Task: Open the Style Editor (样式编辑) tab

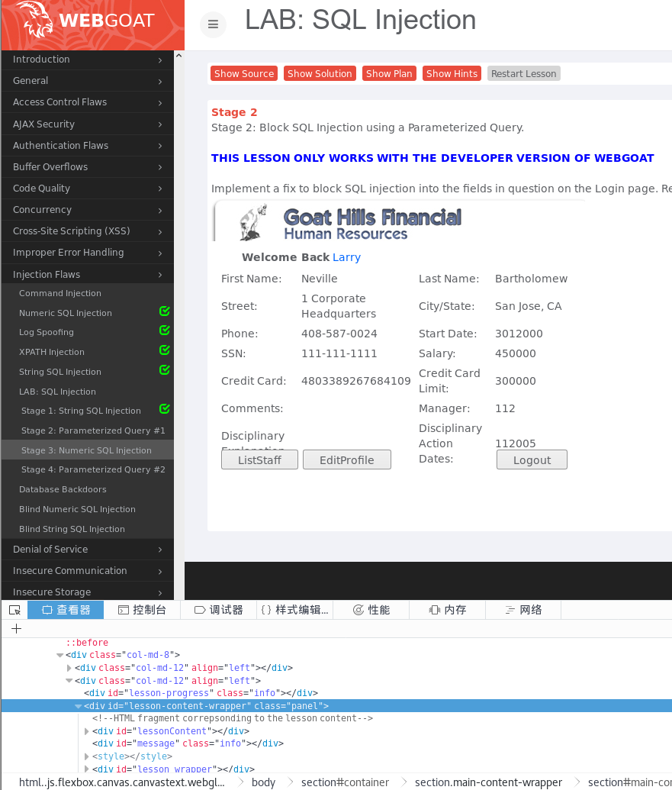Action: coord(294,610)
